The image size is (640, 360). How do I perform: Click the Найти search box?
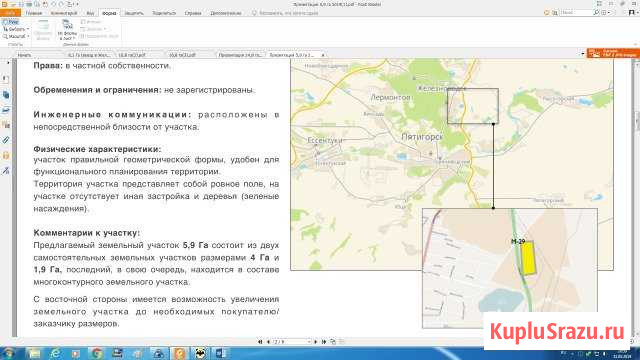[576, 13]
